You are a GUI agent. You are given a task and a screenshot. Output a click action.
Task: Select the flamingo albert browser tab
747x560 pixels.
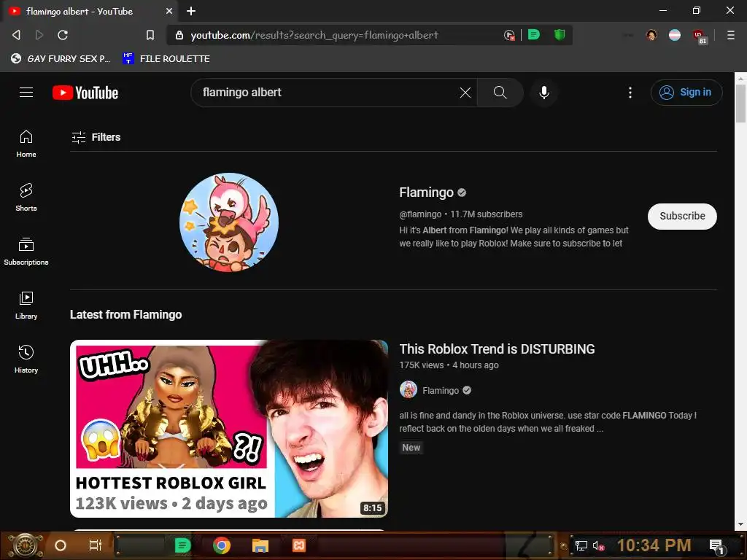(x=90, y=11)
